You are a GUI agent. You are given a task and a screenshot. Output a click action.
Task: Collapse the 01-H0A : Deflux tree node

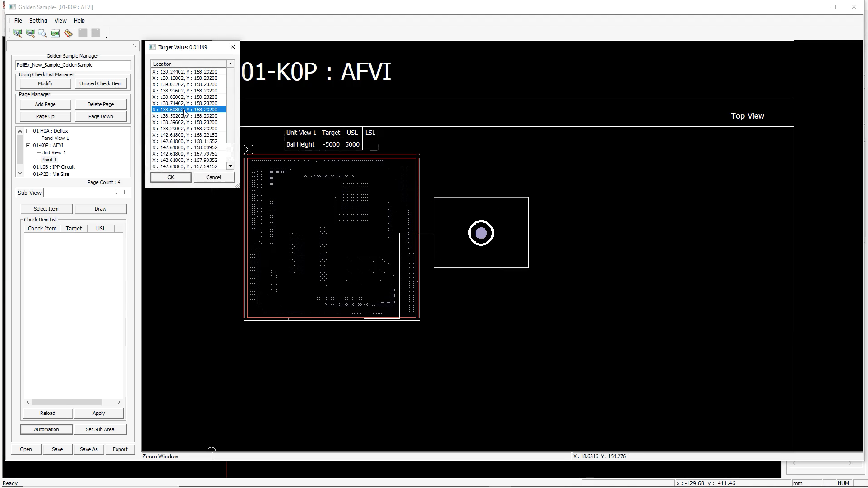pyautogui.click(x=28, y=131)
